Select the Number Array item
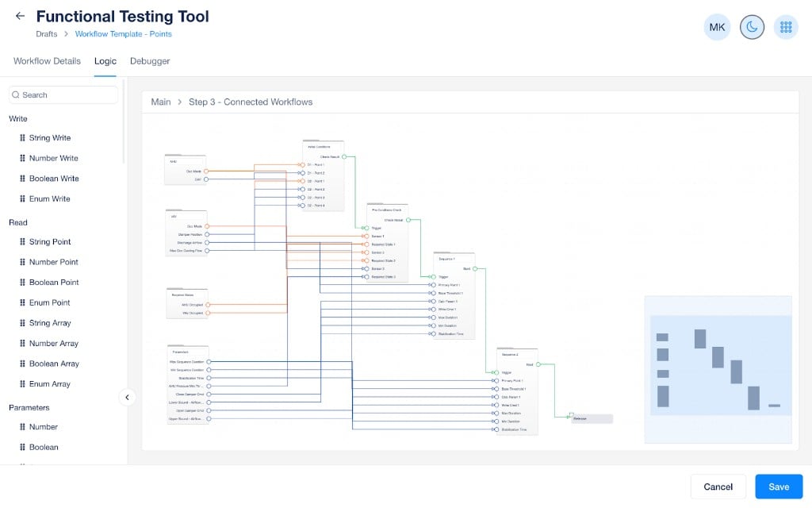The width and height of the screenshot is (812, 508). (x=53, y=343)
